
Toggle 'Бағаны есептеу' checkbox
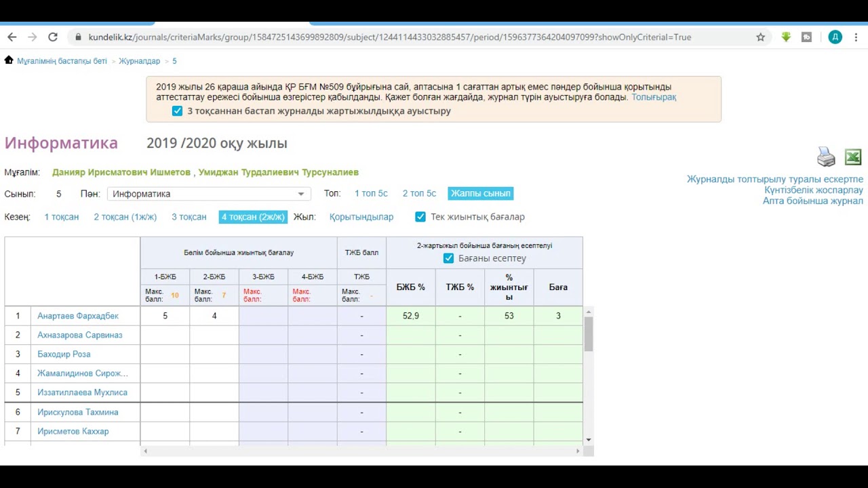pyautogui.click(x=448, y=258)
